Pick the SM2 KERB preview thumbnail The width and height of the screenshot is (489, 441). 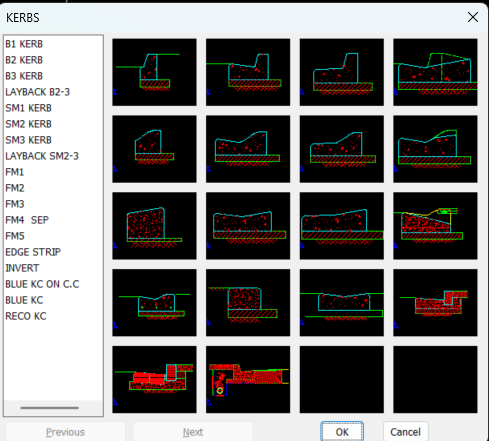click(x=248, y=149)
